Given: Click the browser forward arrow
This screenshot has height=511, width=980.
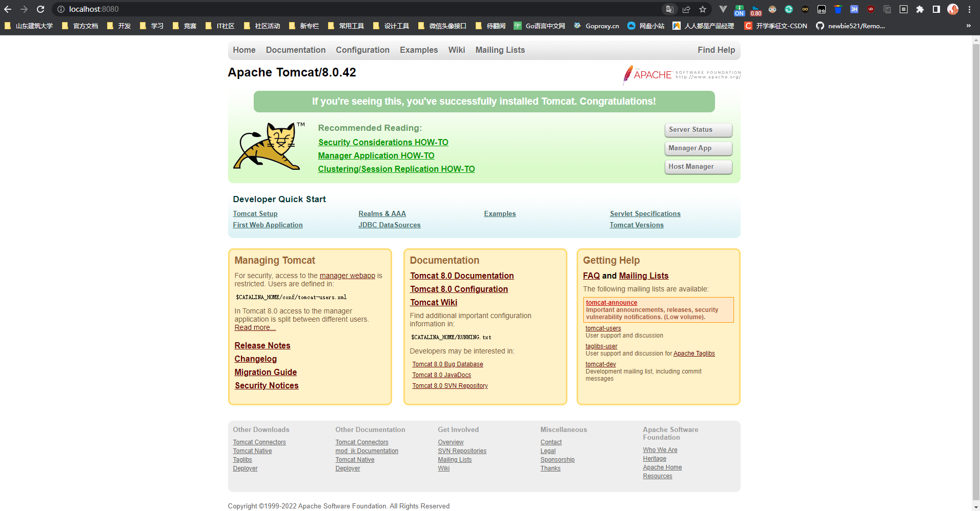Looking at the screenshot, I should 24,9.
